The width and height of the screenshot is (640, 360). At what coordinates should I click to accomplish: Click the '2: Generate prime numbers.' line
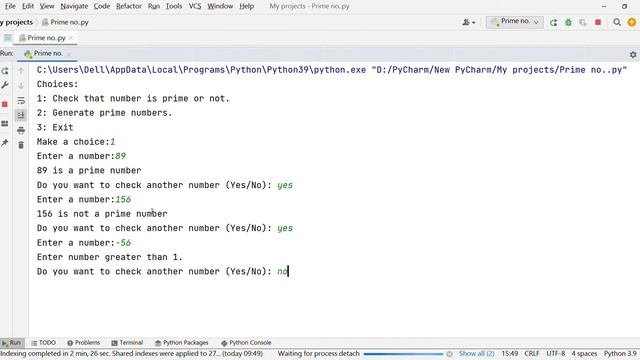pyautogui.click(x=104, y=113)
